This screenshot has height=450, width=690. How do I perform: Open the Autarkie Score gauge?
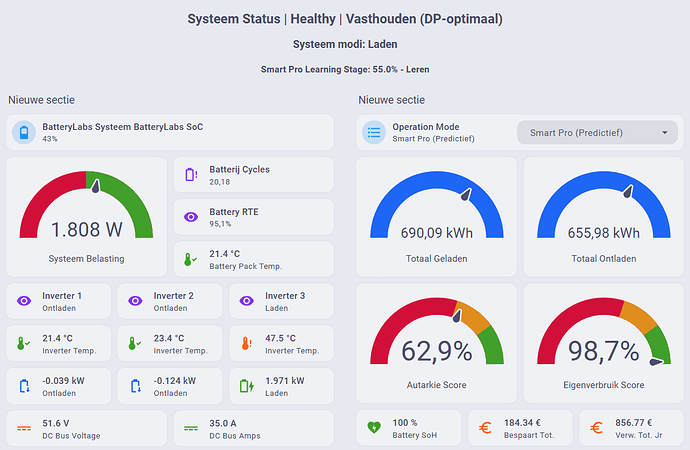[x=437, y=343]
